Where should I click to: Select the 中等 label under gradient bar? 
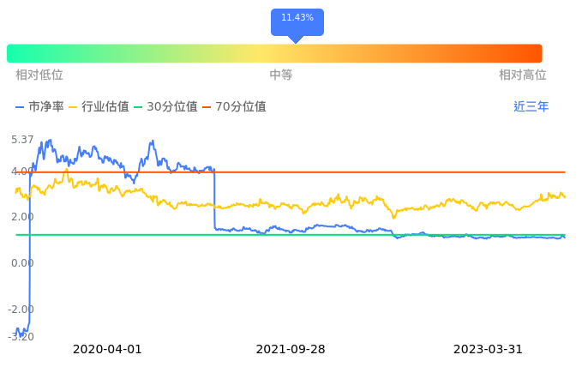(281, 75)
